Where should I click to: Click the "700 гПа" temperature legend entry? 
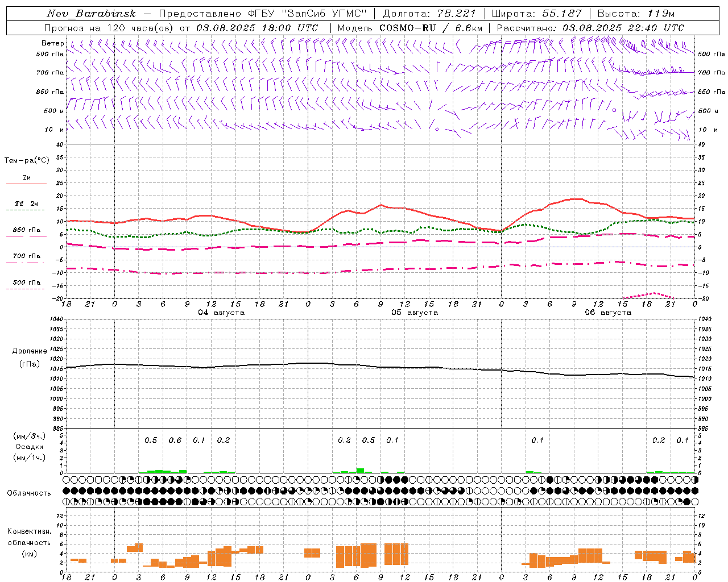pos(27,256)
